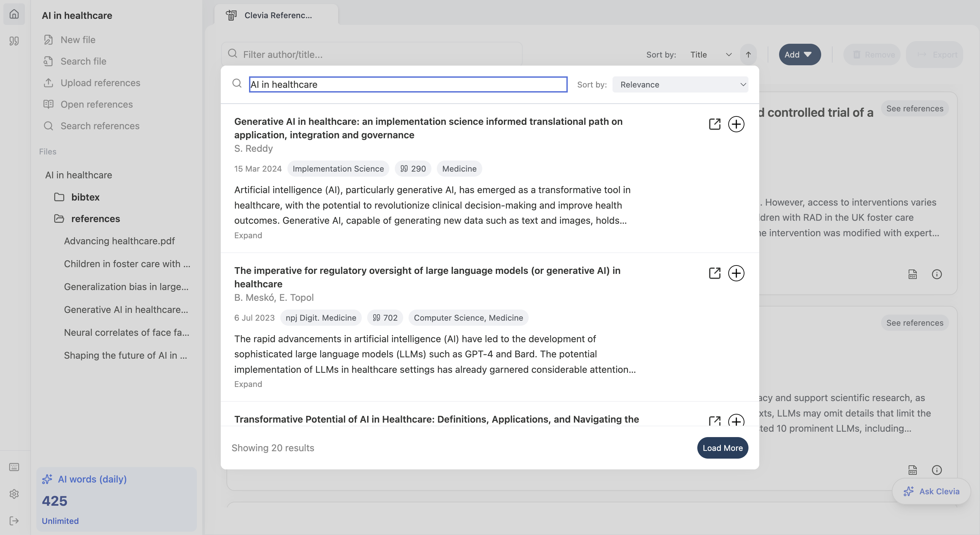The width and height of the screenshot is (980, 535).
Task: Click the log out icon bottom left
Action: click(x=14, y=521)
